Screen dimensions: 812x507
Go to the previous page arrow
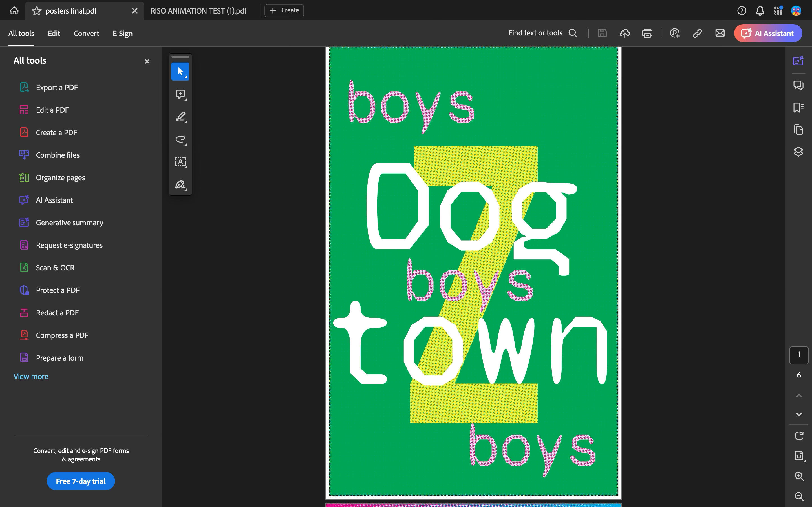click(x=799, y=396)
